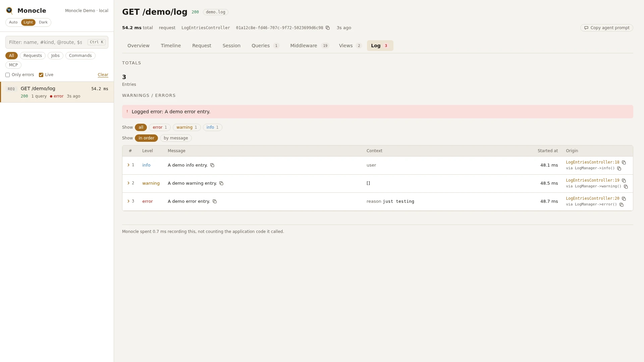The width and height of the screenshot is (644, 362).
Task: Copy message of demo warning entry
Action: 221,183
